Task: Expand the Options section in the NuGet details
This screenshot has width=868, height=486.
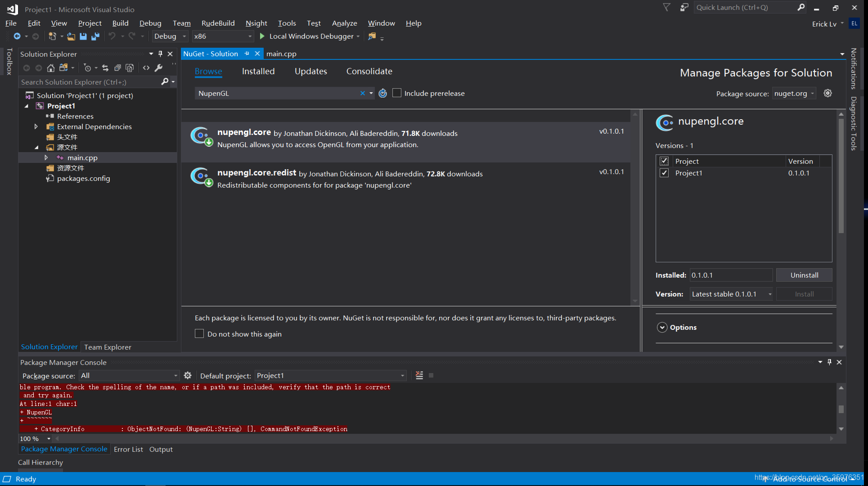Action: tap(662, 327)
